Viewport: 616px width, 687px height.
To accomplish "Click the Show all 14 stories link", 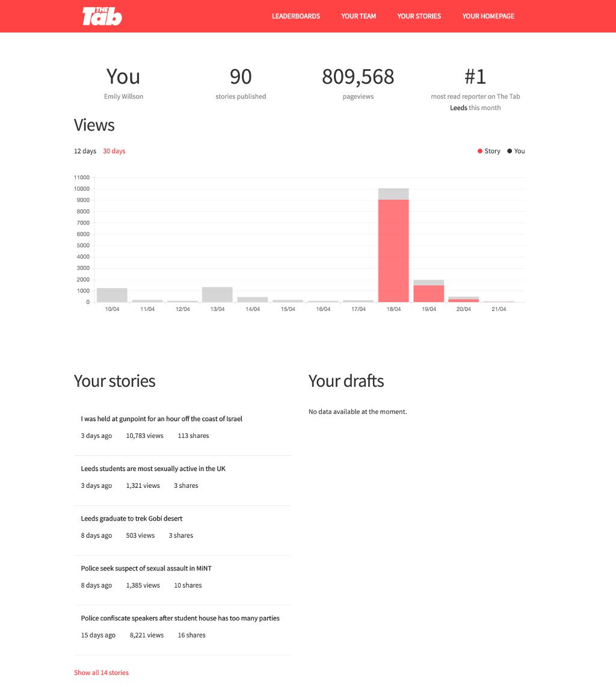I will [101, 673].
